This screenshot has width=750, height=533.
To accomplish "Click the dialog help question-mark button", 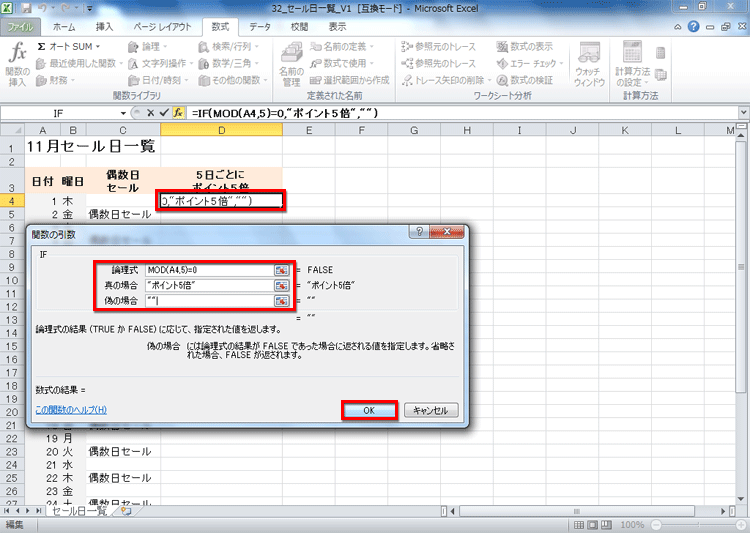I will tap(419, 232).
